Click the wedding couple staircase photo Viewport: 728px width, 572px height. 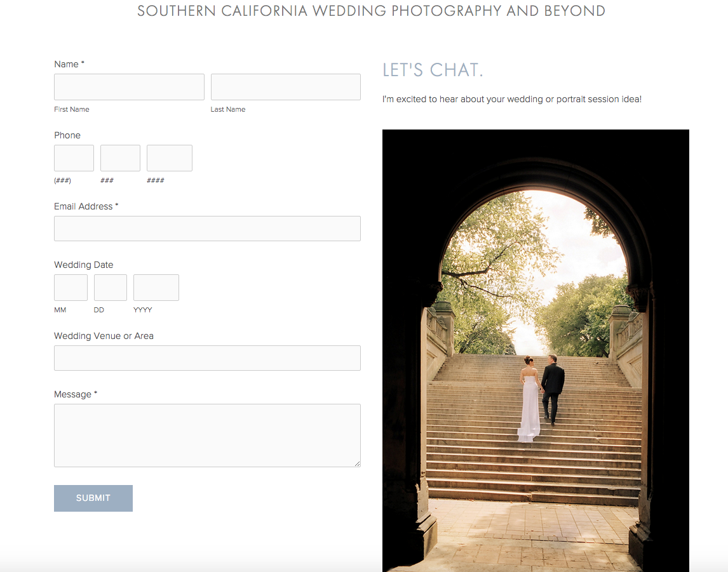pyautogui.click(x=536, y=350)
